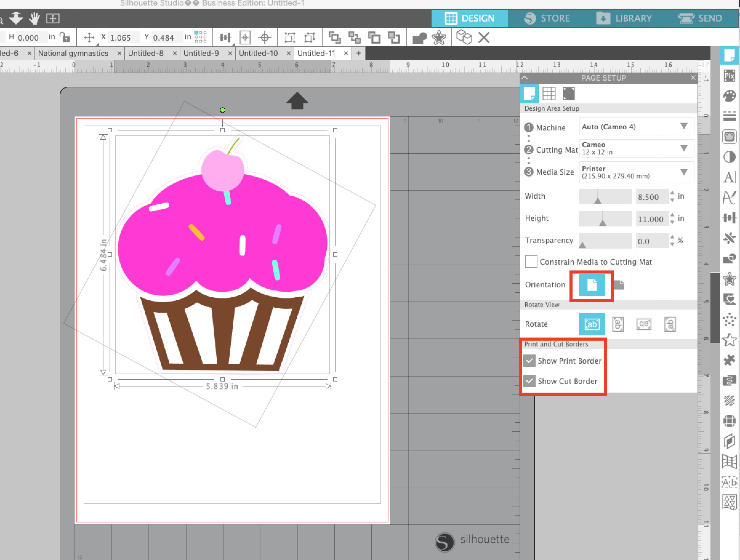Open the Machine dropdown showing Auto (Cameo 4)
This screenshot has width=740, height=560.
[x=636, y=126]
